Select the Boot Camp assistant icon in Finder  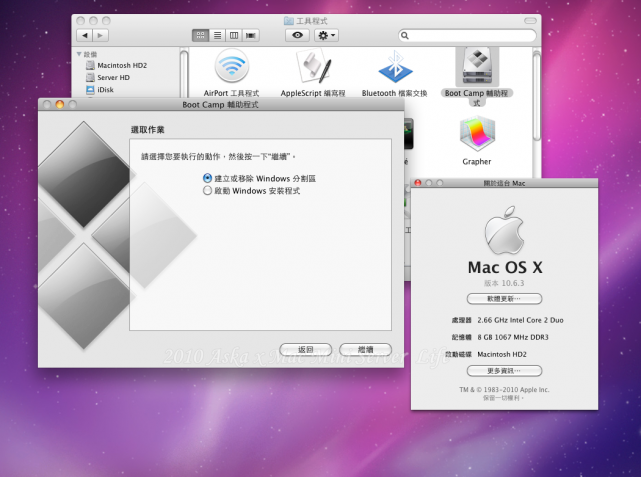[477, 66]
